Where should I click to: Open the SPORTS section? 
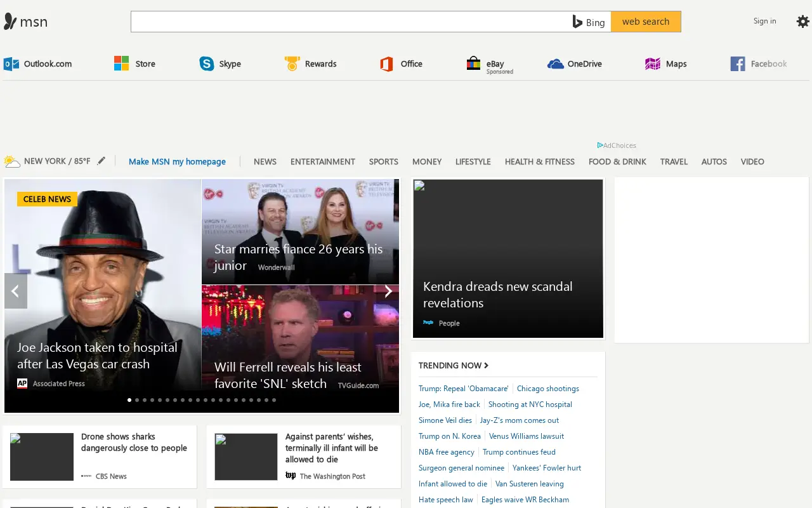[384, 161]
